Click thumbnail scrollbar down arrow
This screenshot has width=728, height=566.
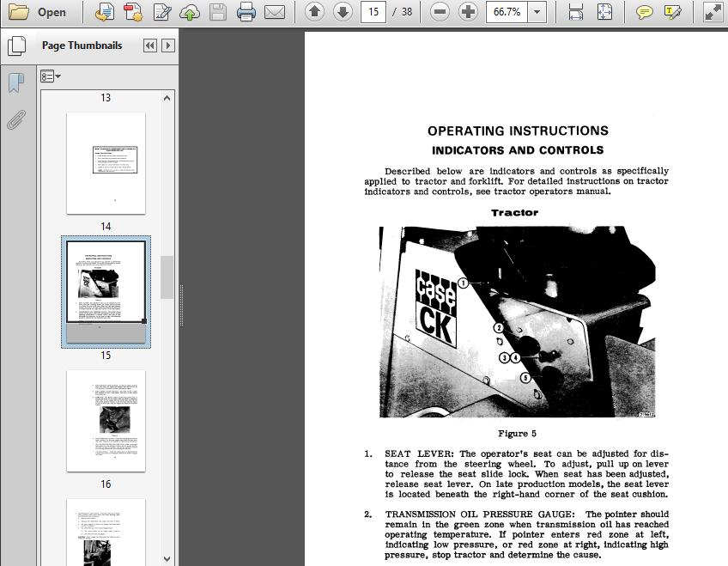coord(167,558)
